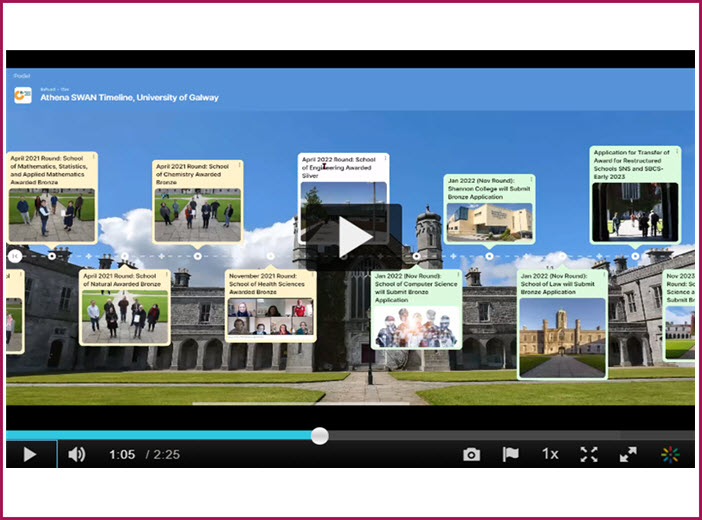Click the large center play overlay
702x520 pixels.
click(x=354, y=236)
